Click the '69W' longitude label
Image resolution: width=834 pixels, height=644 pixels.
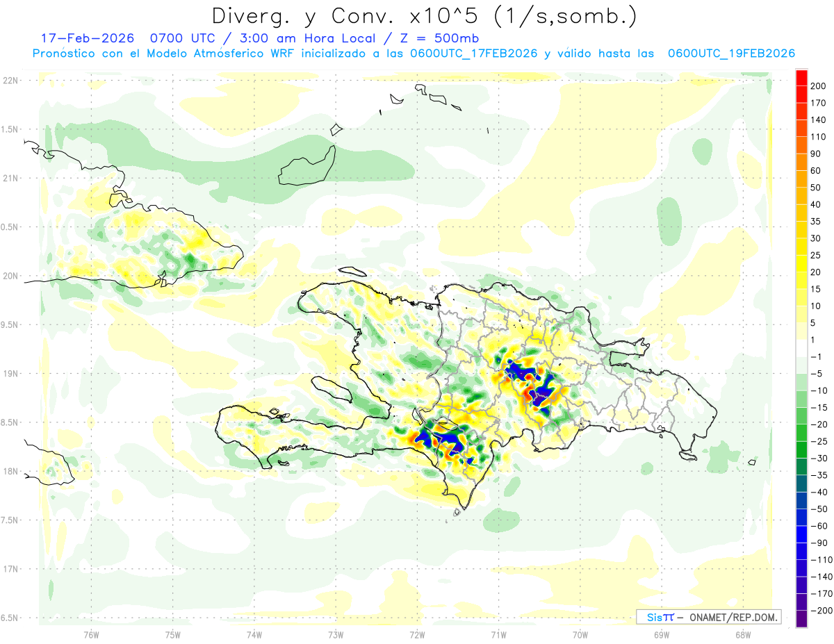coord(662,634)
